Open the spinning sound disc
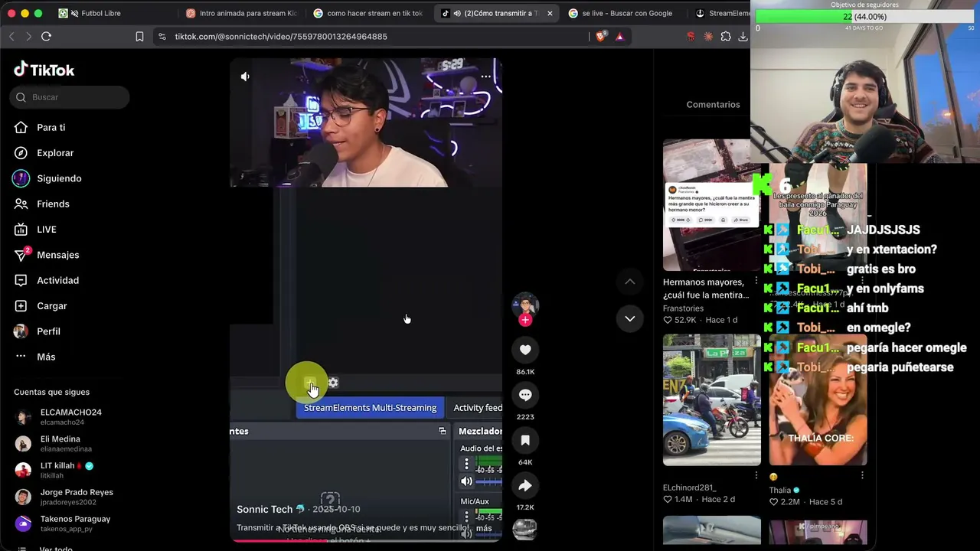The height and width of the screenshot is (551, 980). pos(524,530)
